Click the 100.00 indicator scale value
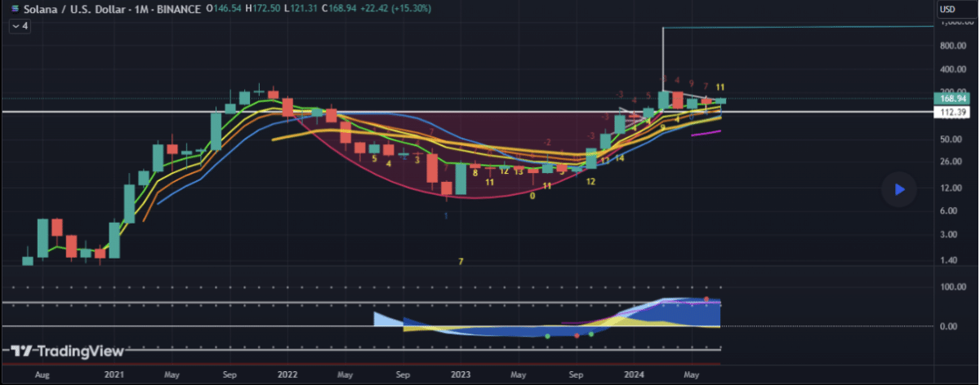 (x=952, y=287)
